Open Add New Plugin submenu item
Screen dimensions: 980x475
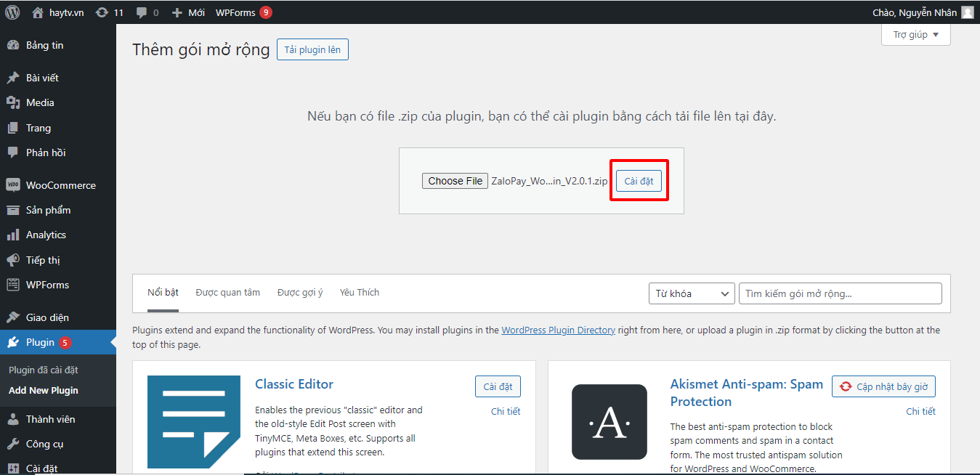coord(44,390)
